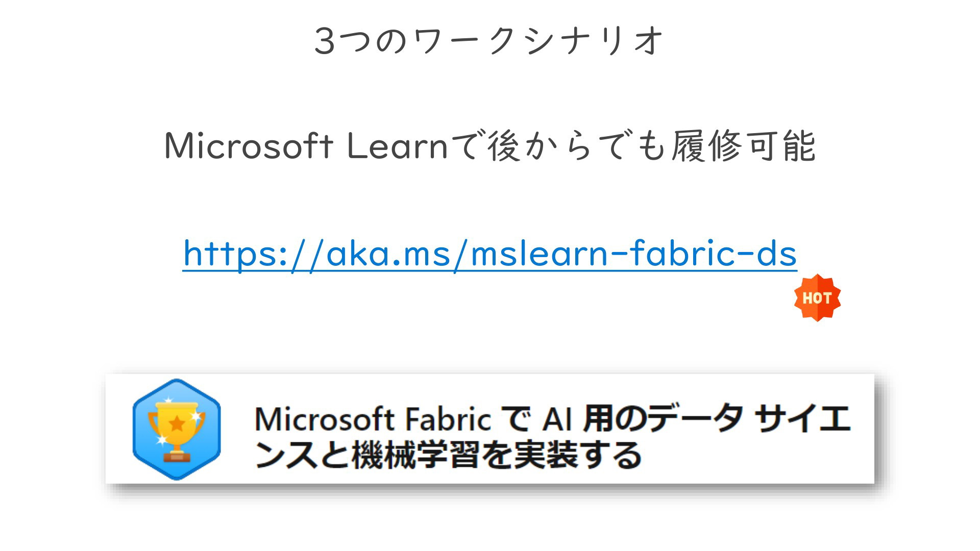Viewport: 980px width, 551px height.
Task: Click the 'AI 用のデータ' text in banner
Action: pos(643,419)
